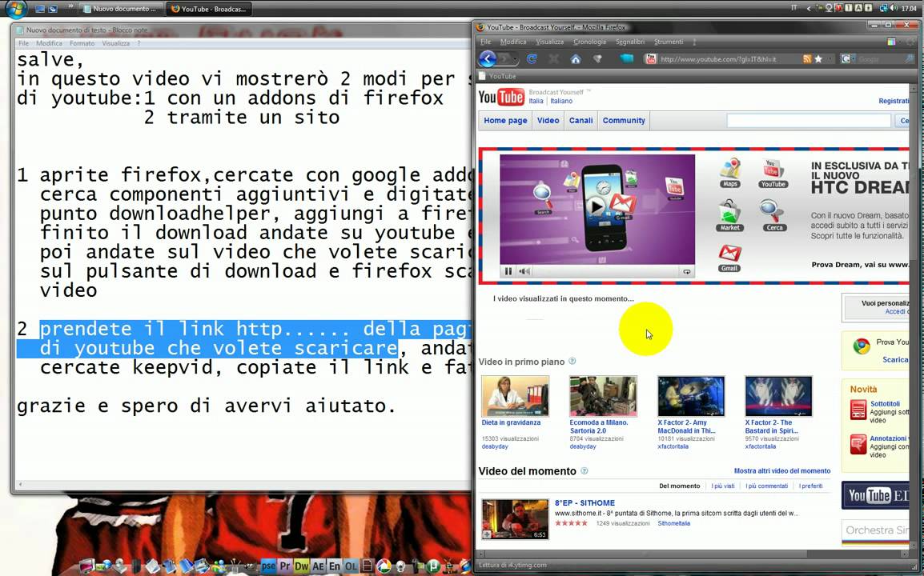This screenshot has height=576, width=924.
Task: Switch to Notepad via taskbar button
Action: click(121, 9)
